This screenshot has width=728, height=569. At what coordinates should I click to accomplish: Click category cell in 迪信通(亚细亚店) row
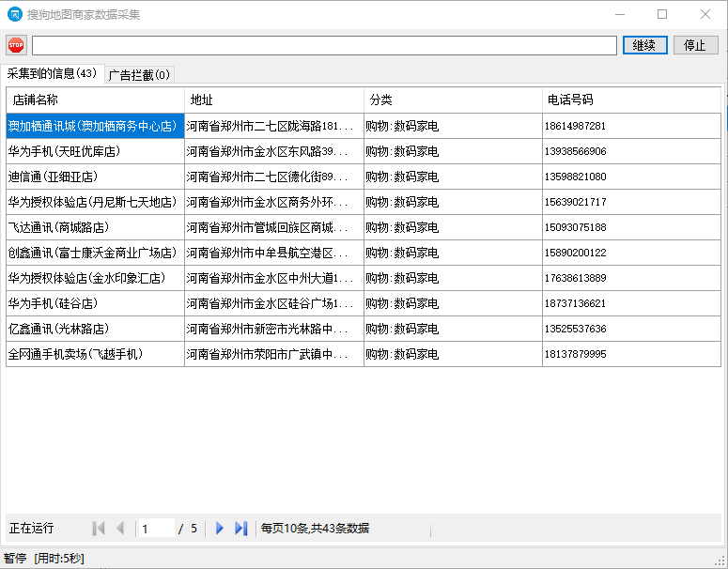[x=453, y=177]
